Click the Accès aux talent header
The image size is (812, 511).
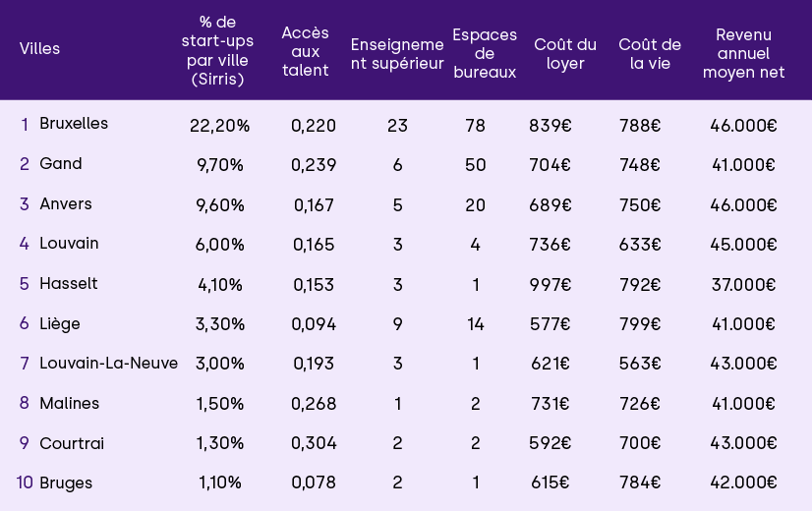pyautogui.click(x=305, y=51)
